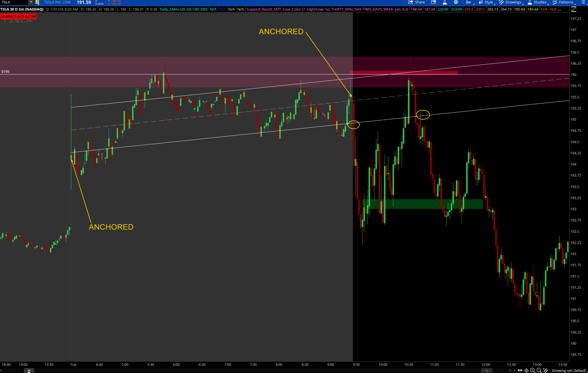The width and height of the screenshot is (588, 373).
Task: Open the Patterns menu
Action: click(563, 2)
